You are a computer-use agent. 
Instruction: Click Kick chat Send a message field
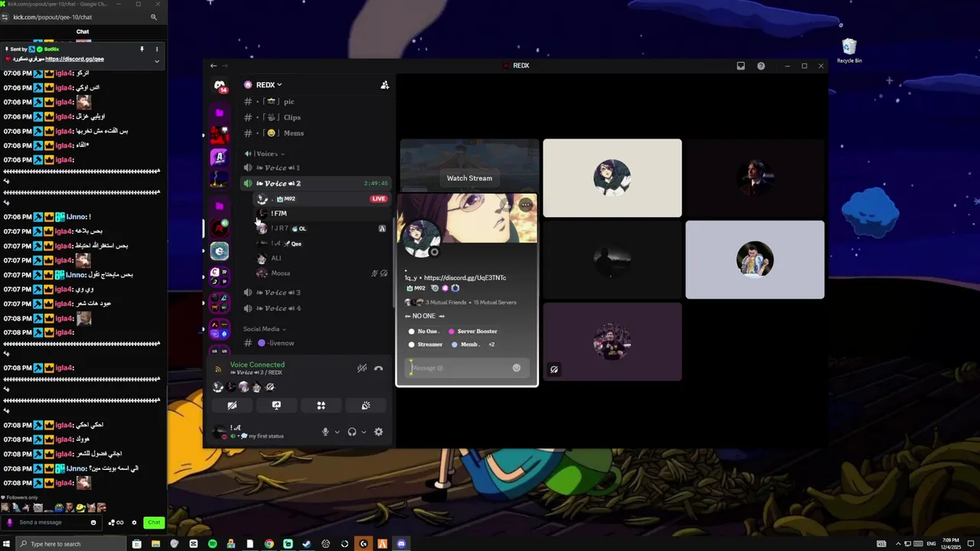click(x=51, y=523)
